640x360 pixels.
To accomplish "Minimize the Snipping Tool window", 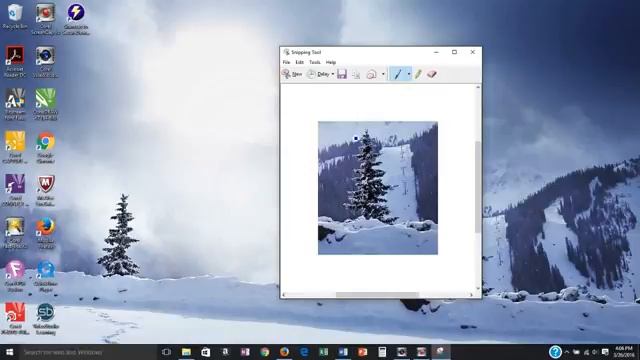I will coord(436,52).
